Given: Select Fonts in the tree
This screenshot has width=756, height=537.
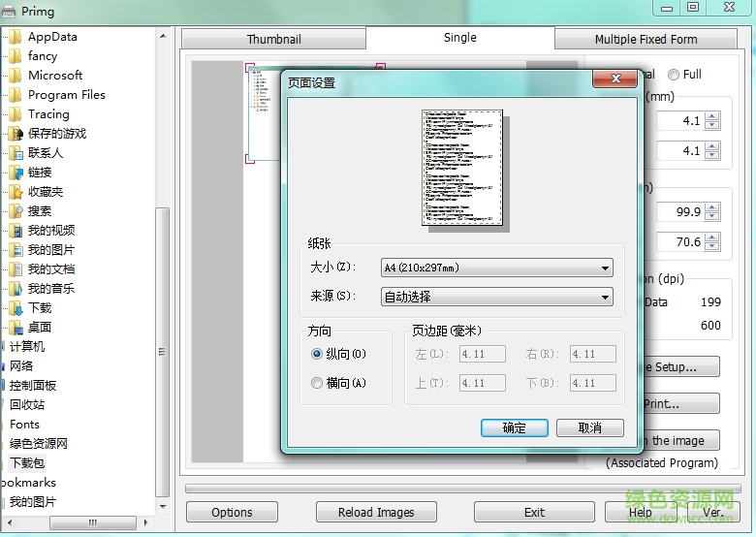Looking at the screenshot, I should (24, 425).
